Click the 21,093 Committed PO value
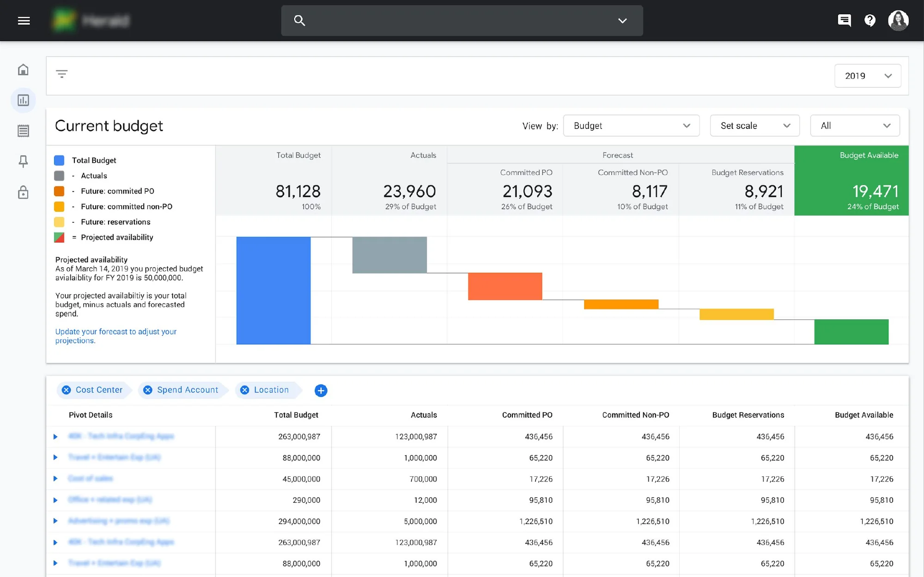 [527, 191]
